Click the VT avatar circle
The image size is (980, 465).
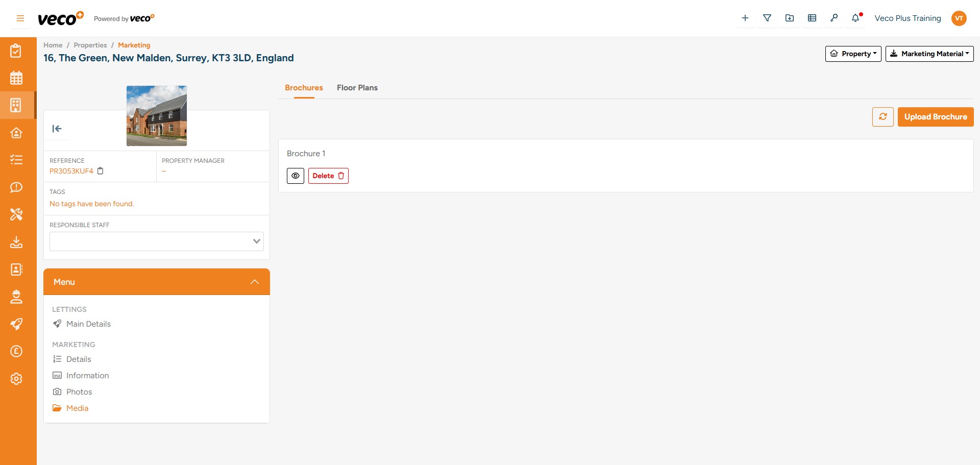click(959, 18)
